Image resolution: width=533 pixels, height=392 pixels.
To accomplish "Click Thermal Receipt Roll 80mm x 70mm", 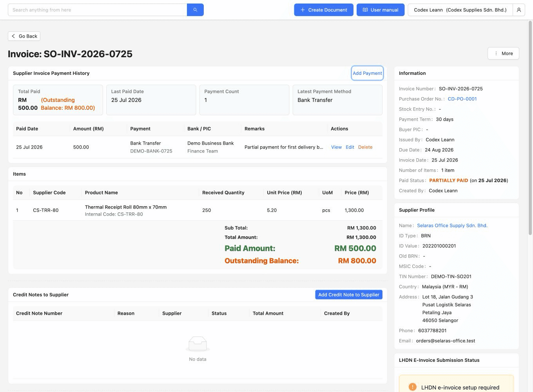I will pos(126,207).
